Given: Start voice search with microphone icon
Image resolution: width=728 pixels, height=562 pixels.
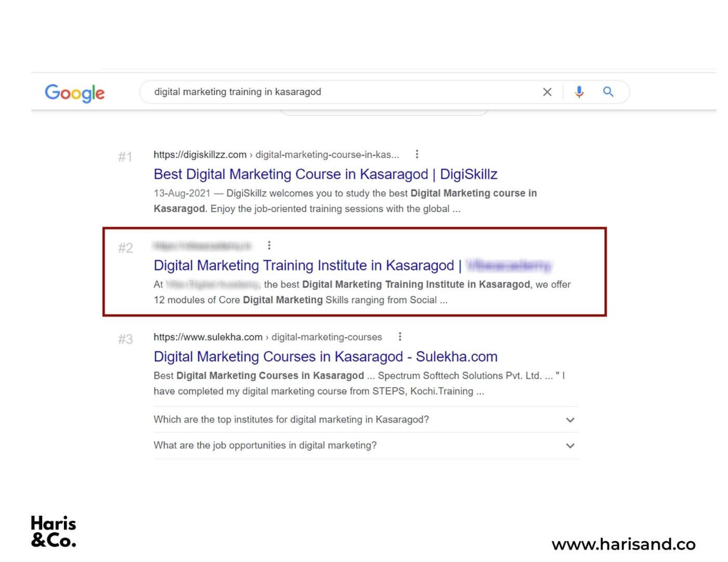Looking at the screenshot, I should tap(579, 92).
